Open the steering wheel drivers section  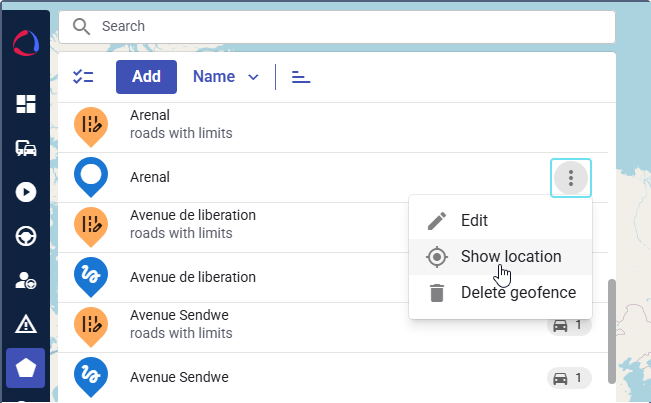(26, 236)
